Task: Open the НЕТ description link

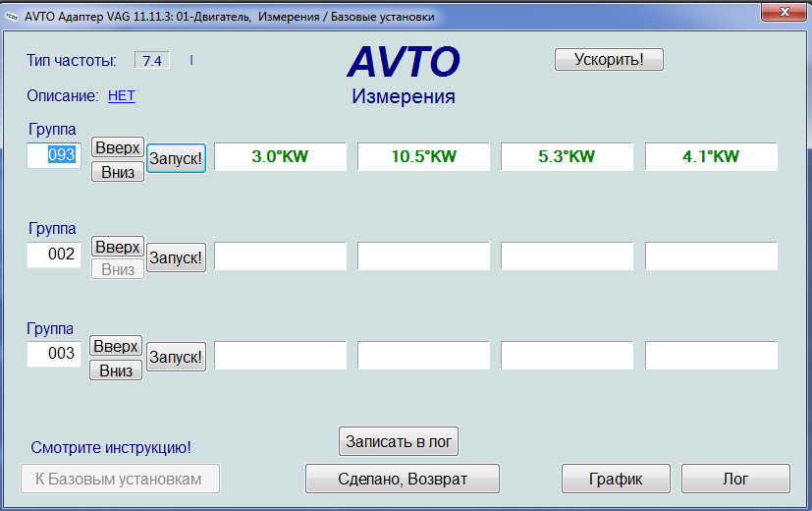Action: 122,96
